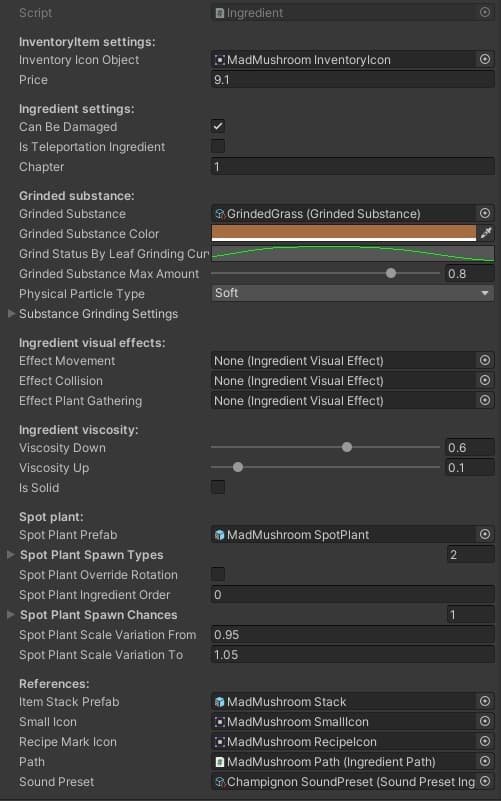
Task: Click the MadMushroom InventoryIcon sprite icon
Action: pyautogui.click(x=220, y=60)
